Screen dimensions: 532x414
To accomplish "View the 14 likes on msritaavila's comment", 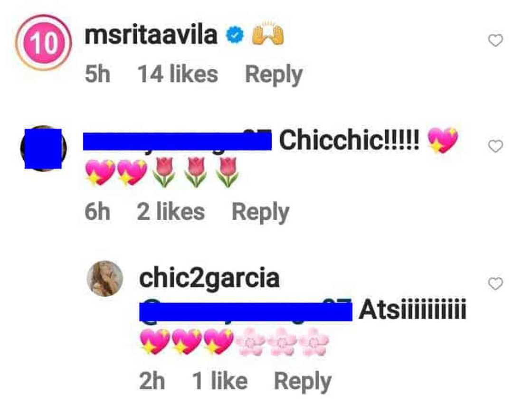I will (x=178, y=74).
